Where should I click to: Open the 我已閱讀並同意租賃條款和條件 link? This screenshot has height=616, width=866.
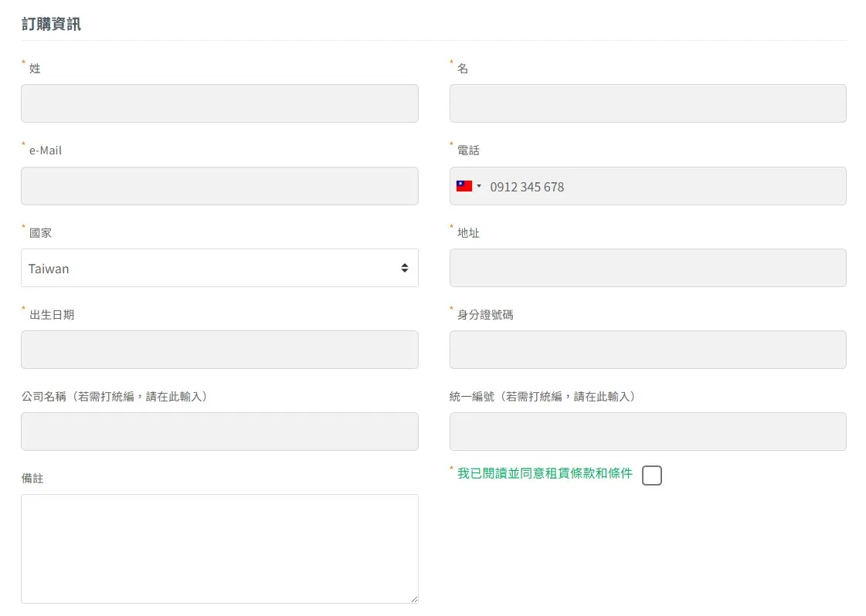click(545, 474)
